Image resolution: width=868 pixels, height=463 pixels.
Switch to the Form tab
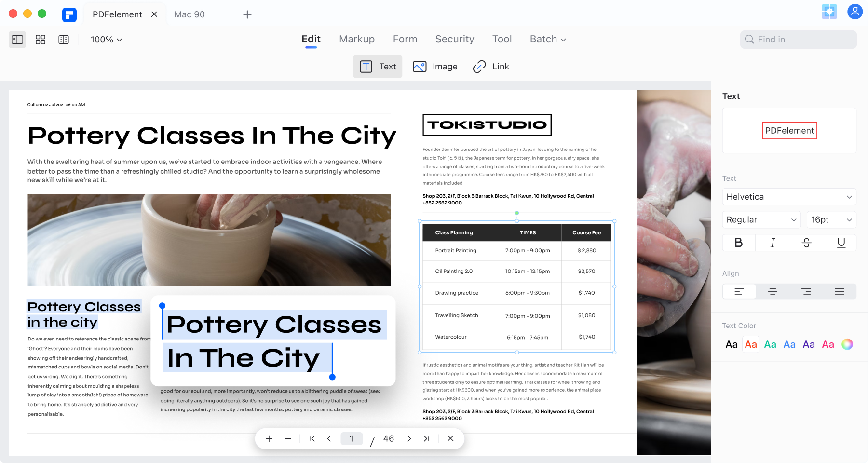[405, 39]
